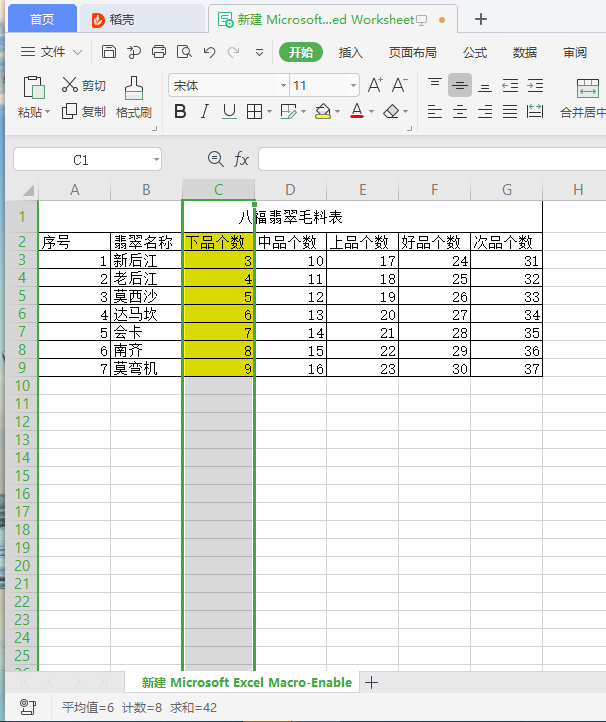Screen dimensions: 606x722
Task: Open the 审阅 ribbon tab
Action: pyautogui.click(x=575, y=52)
